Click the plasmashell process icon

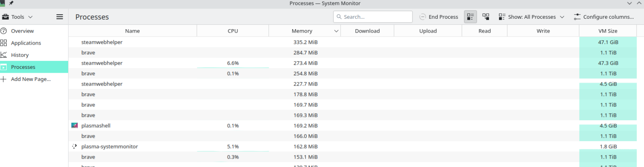coord(74,126)
